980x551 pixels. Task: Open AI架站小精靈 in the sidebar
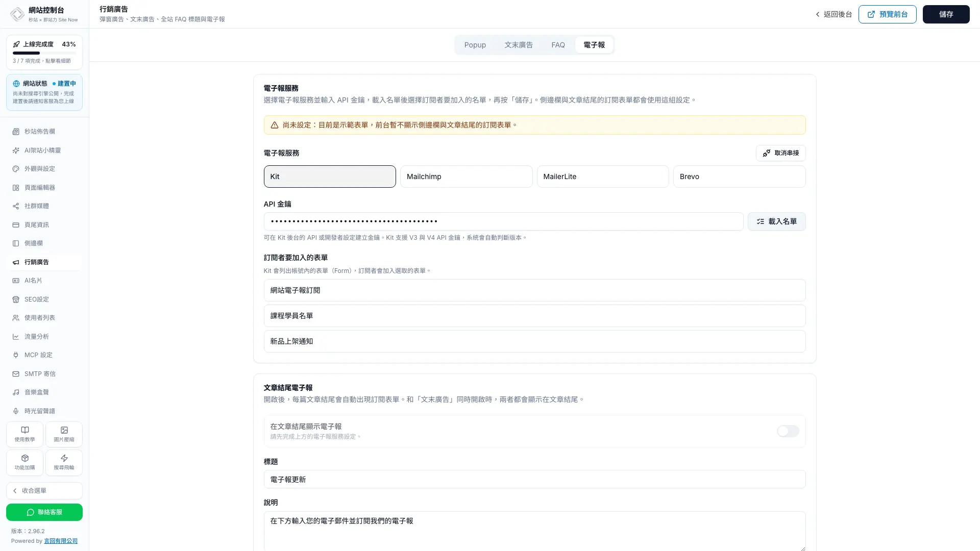[x=44, y=151]
